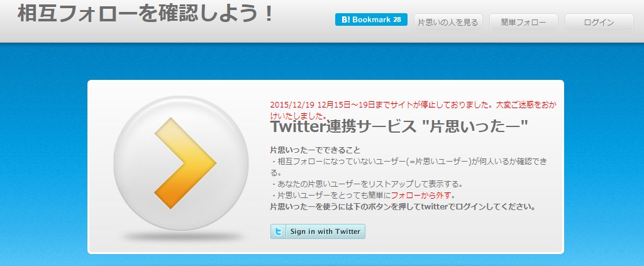Click the bullet about 相互フォローになっていないユーザー
This screenshot has width=644, height=266.
click(409, 167)
